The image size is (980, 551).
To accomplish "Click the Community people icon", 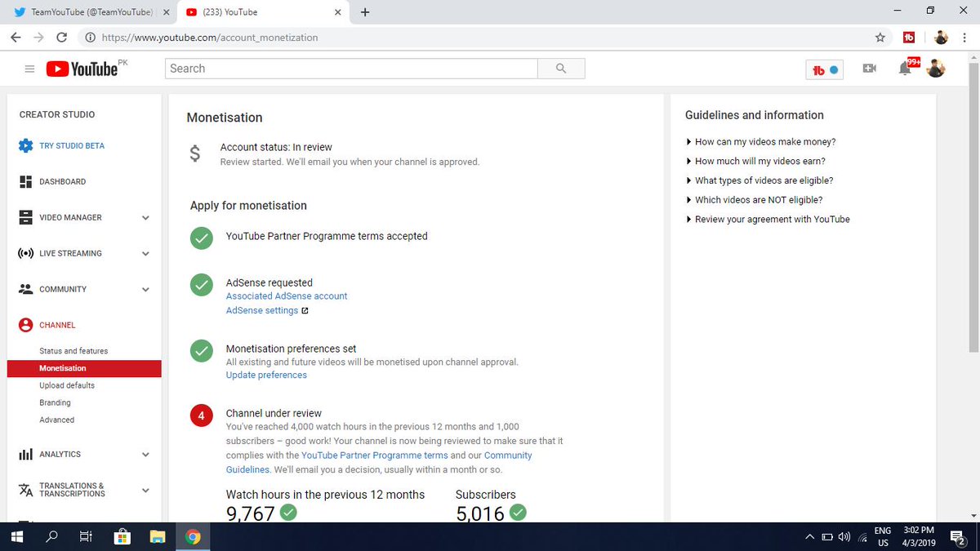I will pos(25,289).
